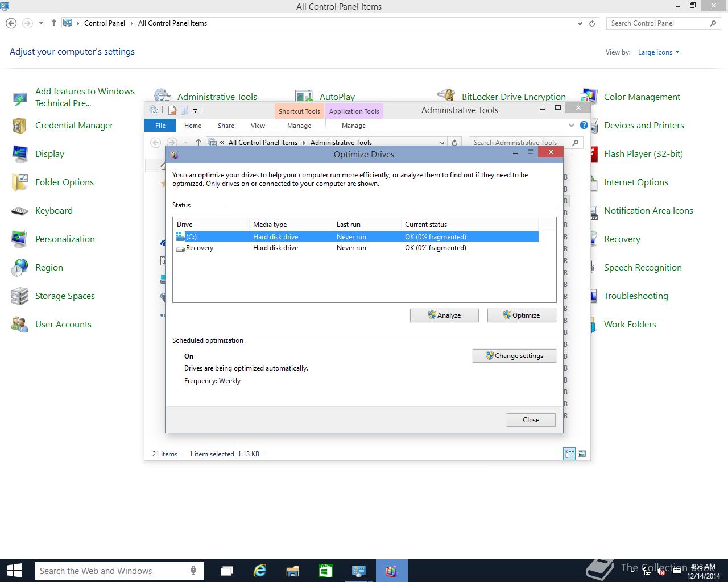The height and width of the screenshot is (582, 728).
Task: Expand Control Panel address bar history dropdown
Action: pos(580,23)
